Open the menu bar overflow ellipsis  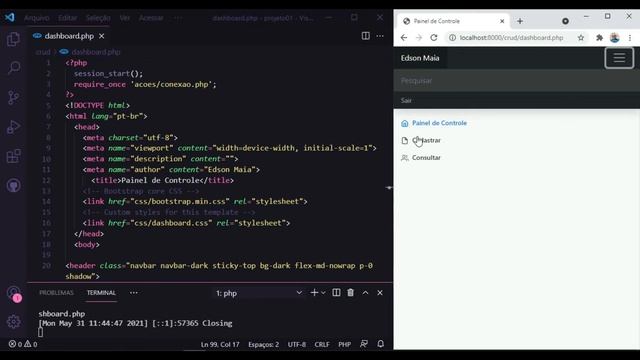click(x=178, y=18)
